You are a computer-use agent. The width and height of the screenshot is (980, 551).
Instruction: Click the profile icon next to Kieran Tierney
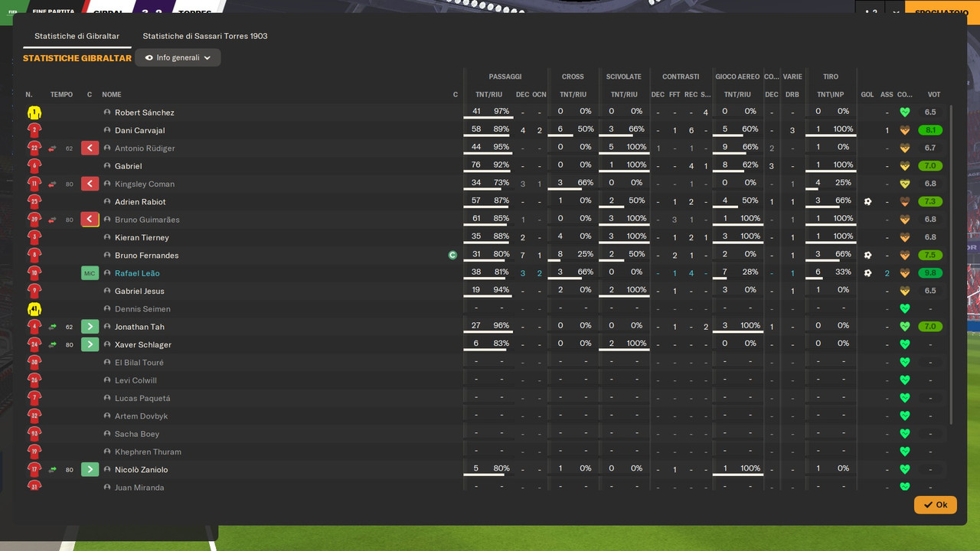[x=107, y=237]
